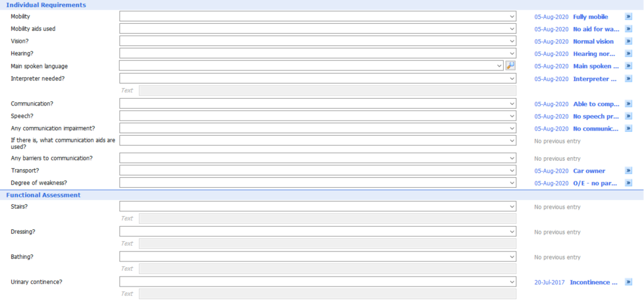Click the arrow icon beside Car owner entry
This screenshot has height=301, width=644.
[x=628, y=170]
